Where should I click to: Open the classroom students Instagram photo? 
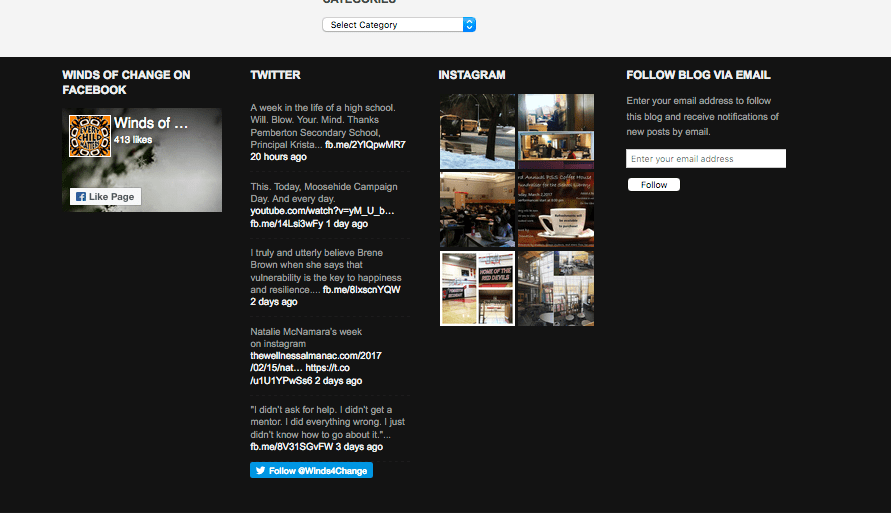(478, 210)
